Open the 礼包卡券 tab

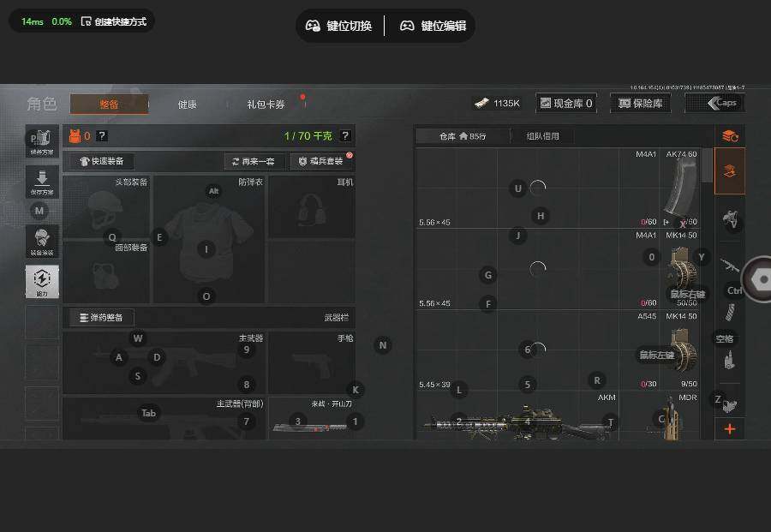(x=266, y=105)
